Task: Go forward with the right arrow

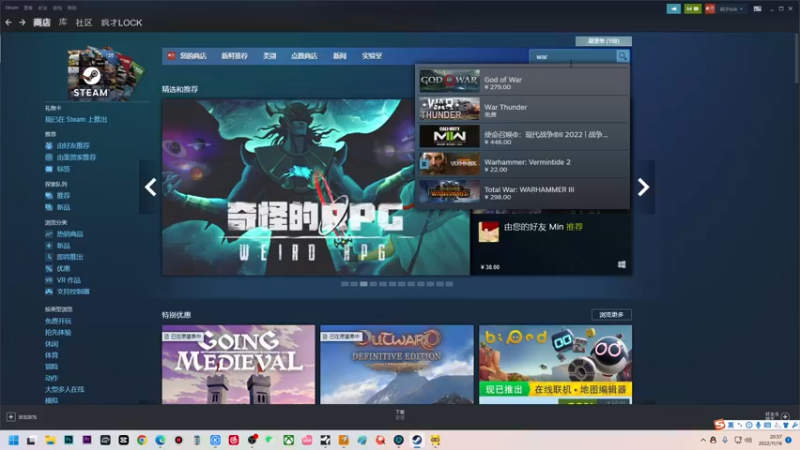Action: point(22,22)
